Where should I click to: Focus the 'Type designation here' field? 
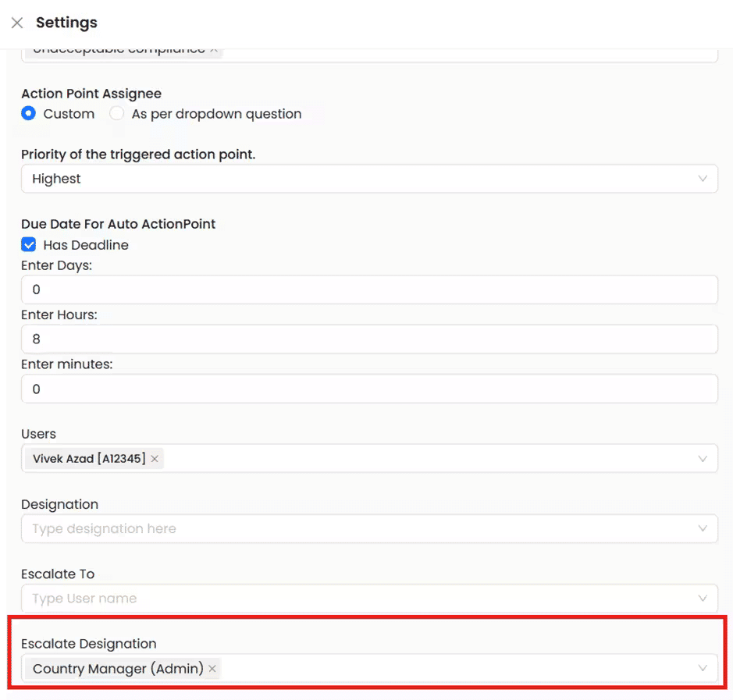pyautogui.click(x=351, y=529)
